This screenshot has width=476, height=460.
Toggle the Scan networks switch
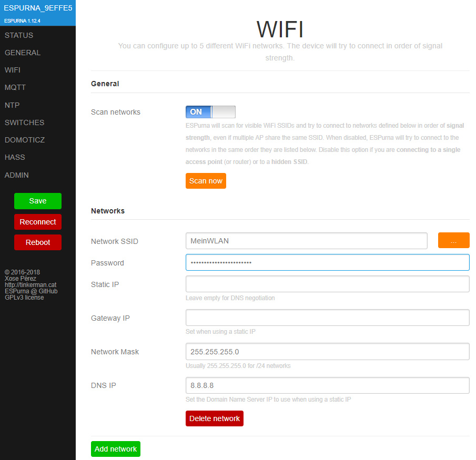pos(210,112)
